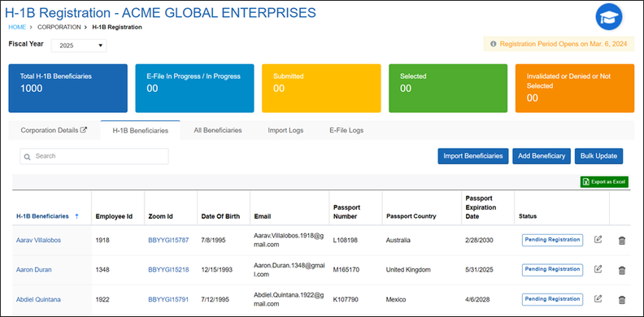Click info icon in registration period notice
Screen dimensions: 644x317
click(494, 44)
